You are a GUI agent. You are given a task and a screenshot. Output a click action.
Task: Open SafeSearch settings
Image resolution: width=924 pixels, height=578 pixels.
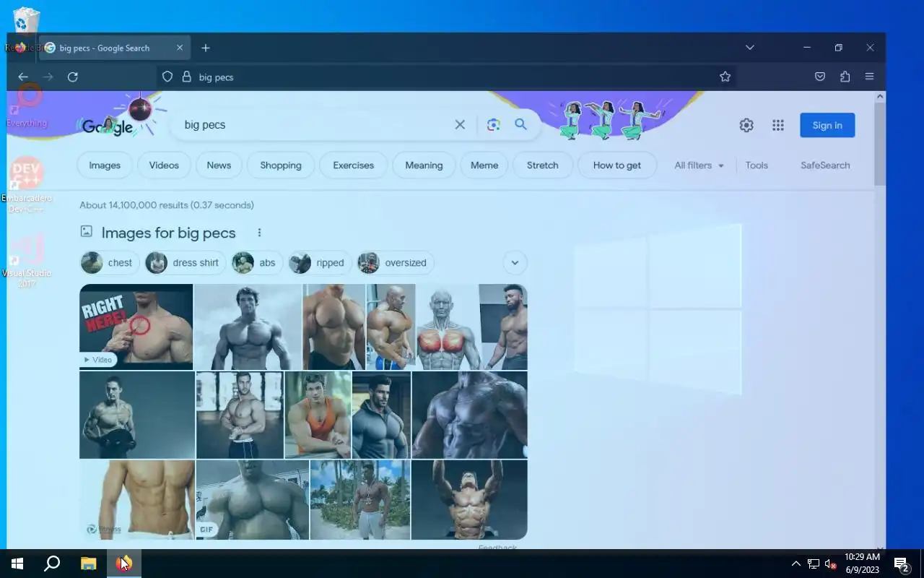[825, 165]
